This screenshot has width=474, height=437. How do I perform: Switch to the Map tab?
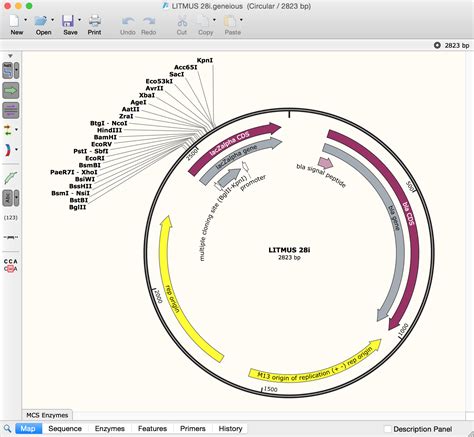[x=28, y=429]
